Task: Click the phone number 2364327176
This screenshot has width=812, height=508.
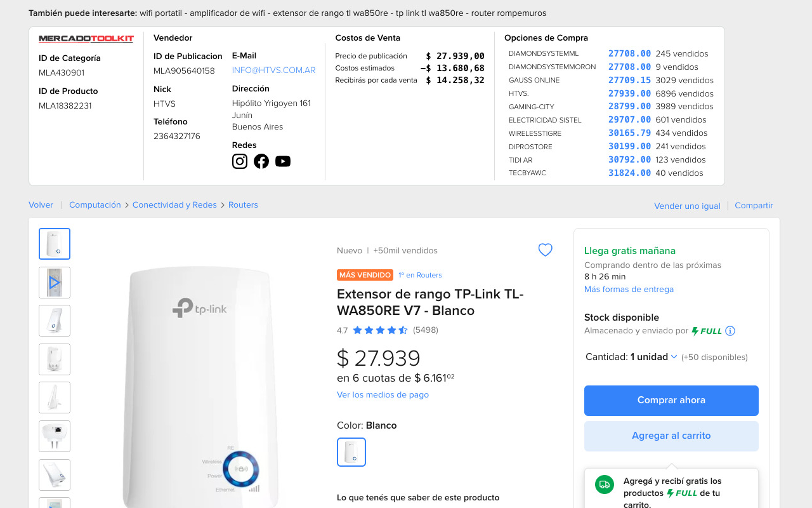Action: pos(177,137)
